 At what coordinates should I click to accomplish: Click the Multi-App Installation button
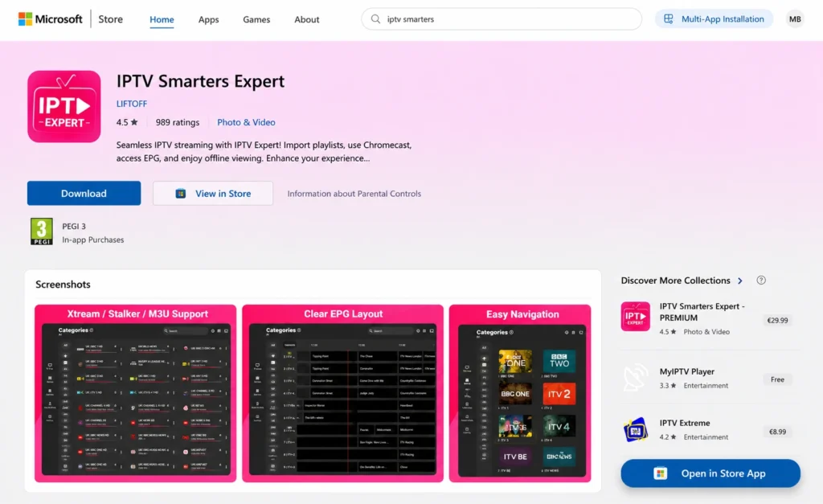click(714, 19)
